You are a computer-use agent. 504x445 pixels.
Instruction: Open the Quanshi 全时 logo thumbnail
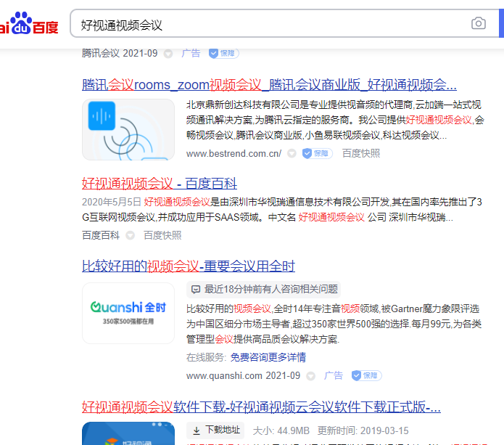[x=128, y=313]
